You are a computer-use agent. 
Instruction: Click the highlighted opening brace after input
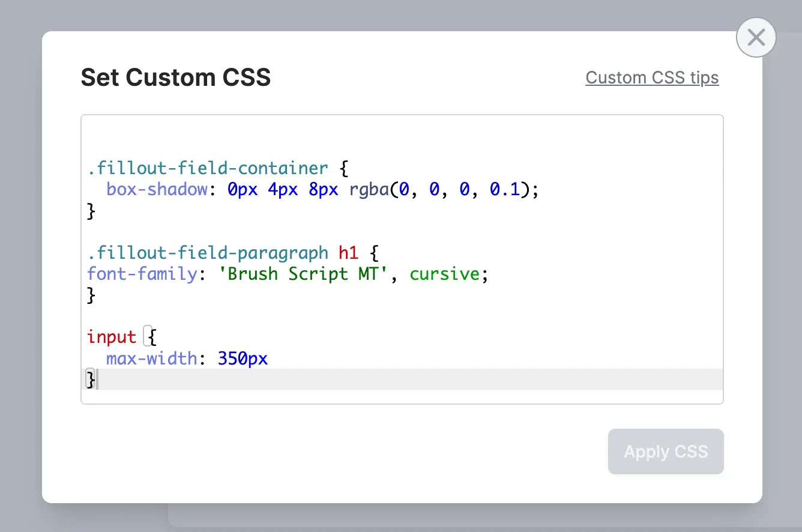tap(151, 337)
